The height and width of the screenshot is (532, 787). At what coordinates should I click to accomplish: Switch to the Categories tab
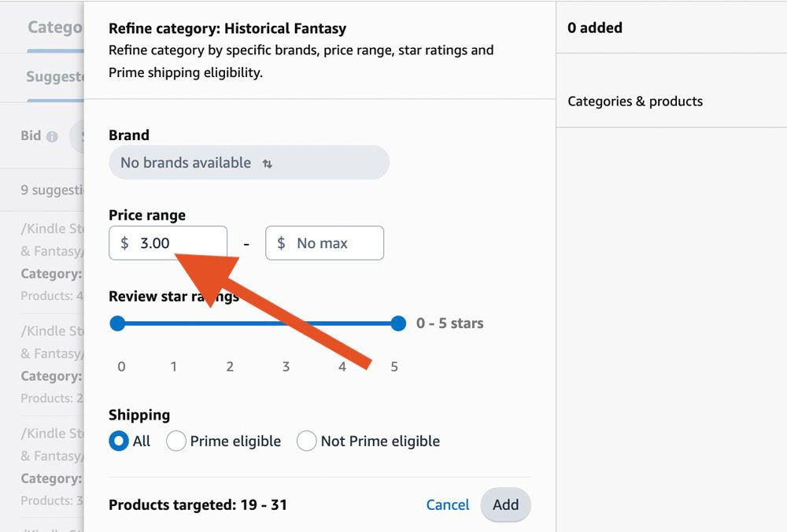55,28
